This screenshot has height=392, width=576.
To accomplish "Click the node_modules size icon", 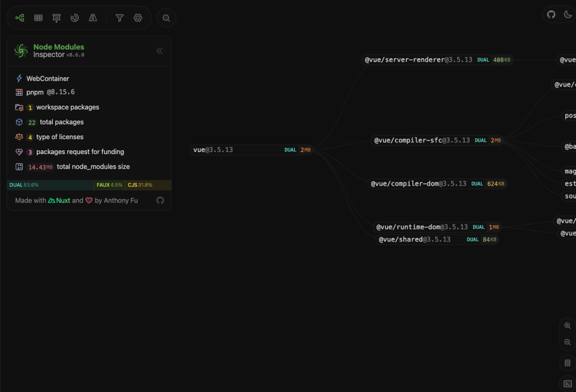I will (x=19, y=167).
